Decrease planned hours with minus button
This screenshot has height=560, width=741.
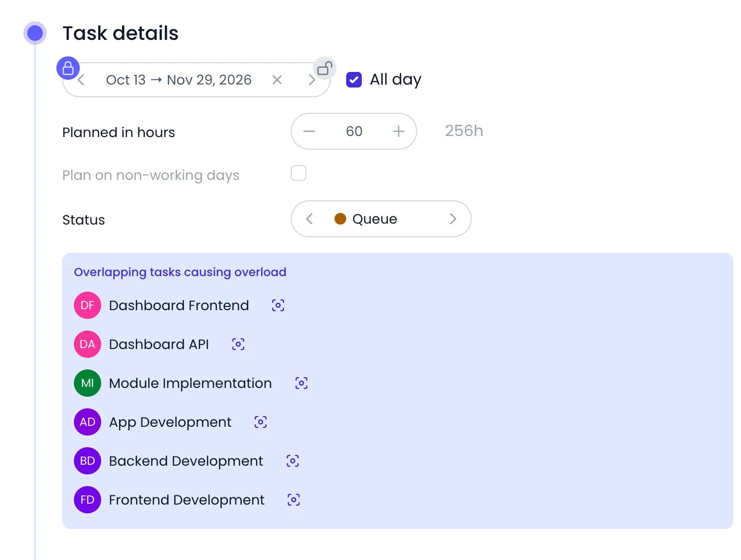tap(309, 131)
